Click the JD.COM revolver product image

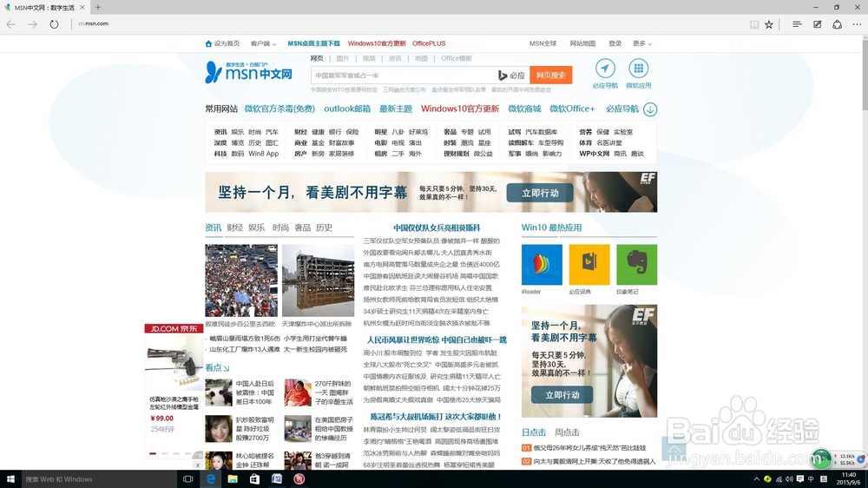174,364
